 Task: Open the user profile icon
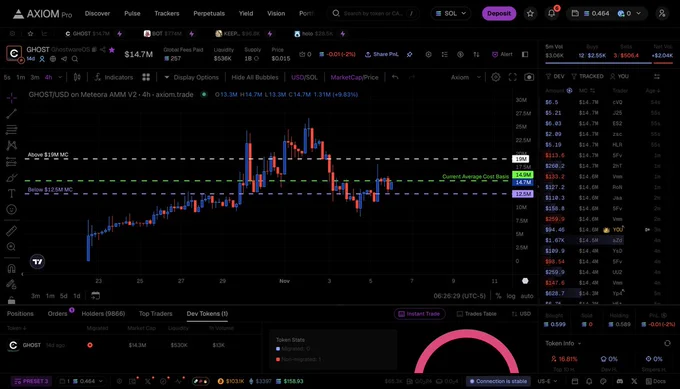(662, 13)
